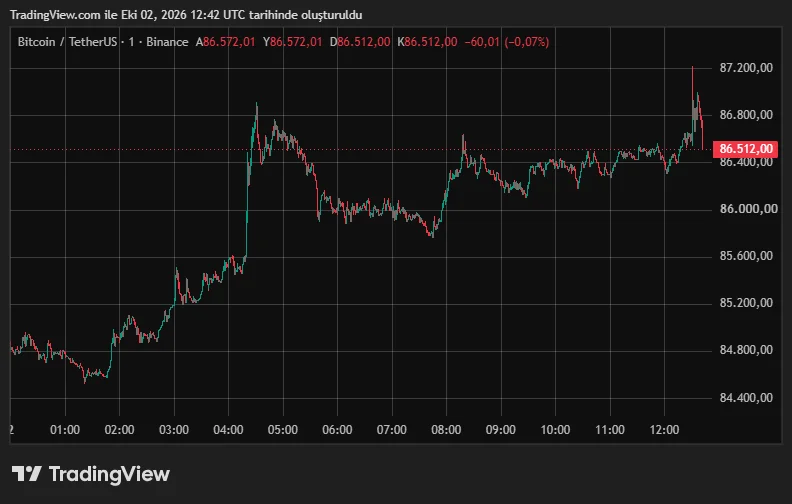Click the 84.400,00 price axis label
The height and width of the screenshot is (504, 792).
(746, 397)
